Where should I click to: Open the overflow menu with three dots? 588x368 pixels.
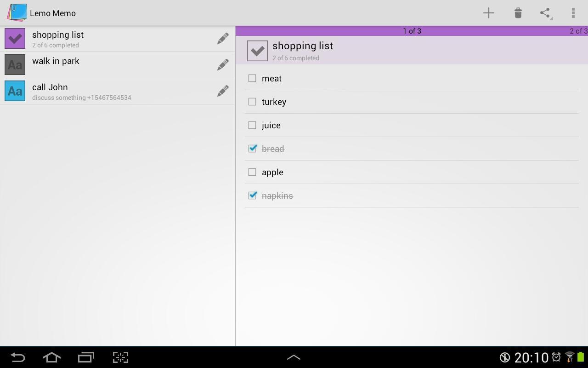573,13
